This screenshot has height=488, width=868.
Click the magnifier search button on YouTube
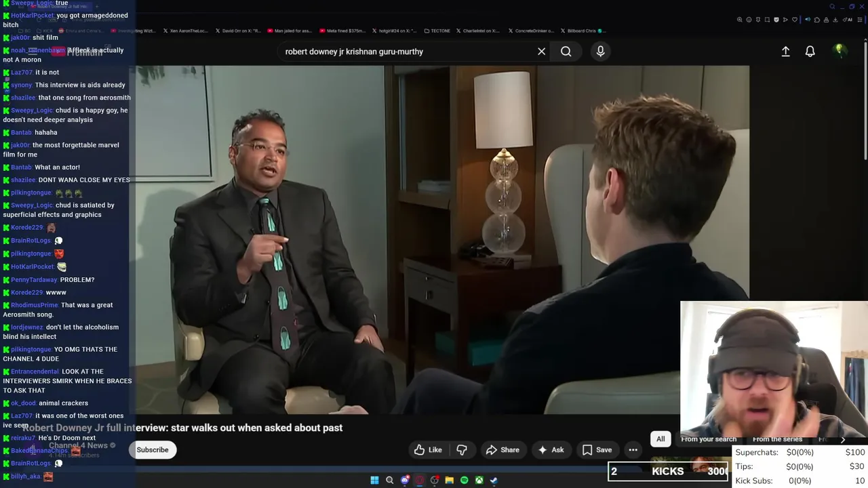[566, 52]
